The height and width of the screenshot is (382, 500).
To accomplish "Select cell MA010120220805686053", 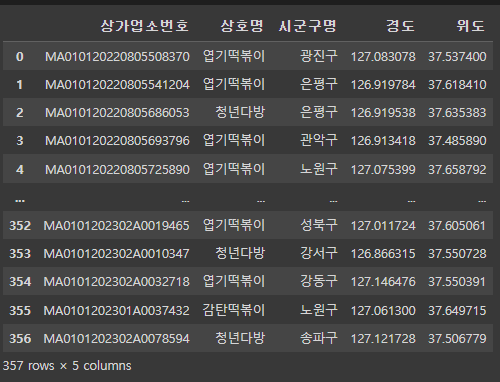I will [117, 112].
